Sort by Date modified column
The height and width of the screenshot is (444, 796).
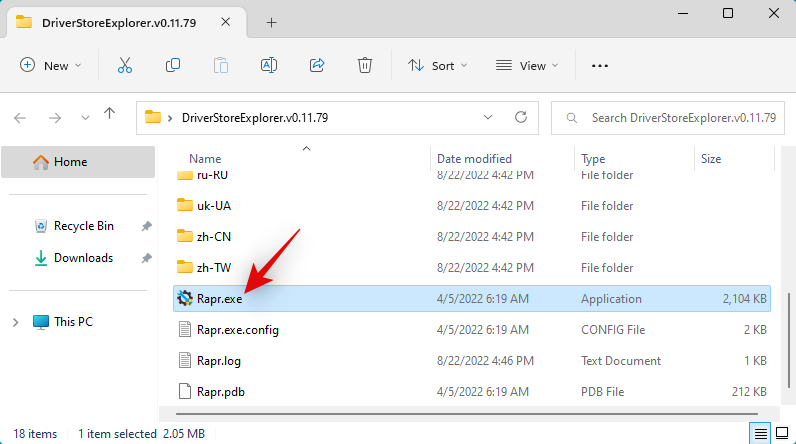pos(474,159)
